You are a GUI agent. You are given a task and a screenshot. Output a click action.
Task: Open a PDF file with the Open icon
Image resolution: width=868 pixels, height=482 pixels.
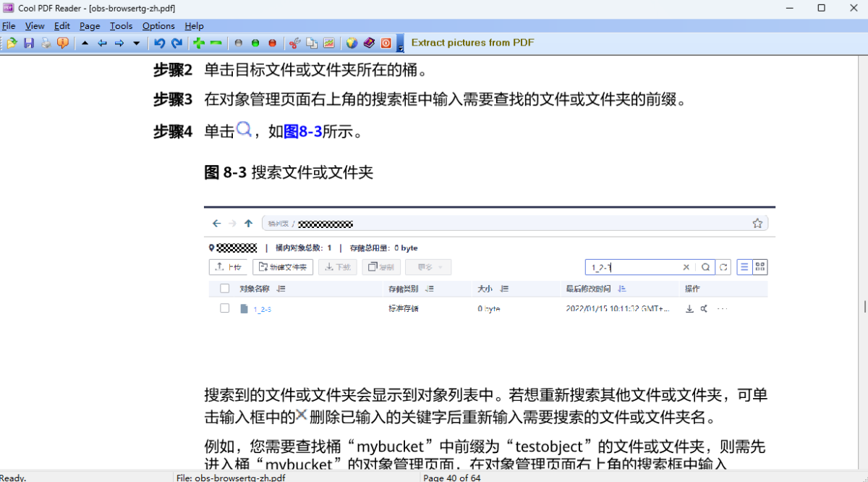[12, 43]
